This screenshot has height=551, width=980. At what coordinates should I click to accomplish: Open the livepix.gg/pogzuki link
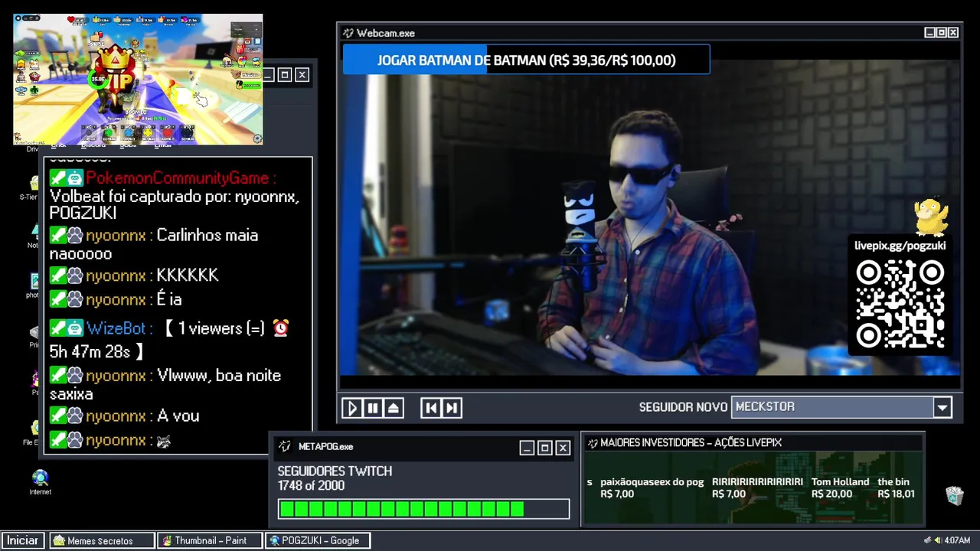click(900, 246)
